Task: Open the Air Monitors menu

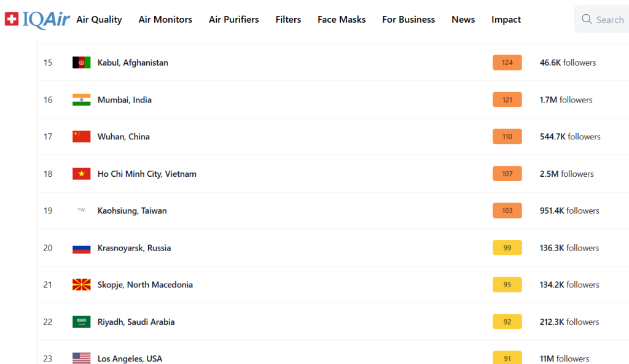Action: 165,20
